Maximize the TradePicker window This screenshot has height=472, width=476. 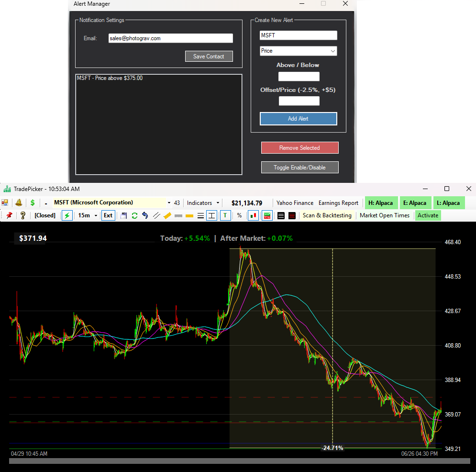point(446,189)
